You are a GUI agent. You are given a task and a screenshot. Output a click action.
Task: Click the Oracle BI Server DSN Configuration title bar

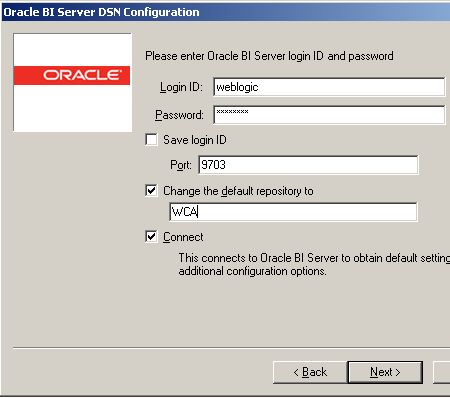226,12
